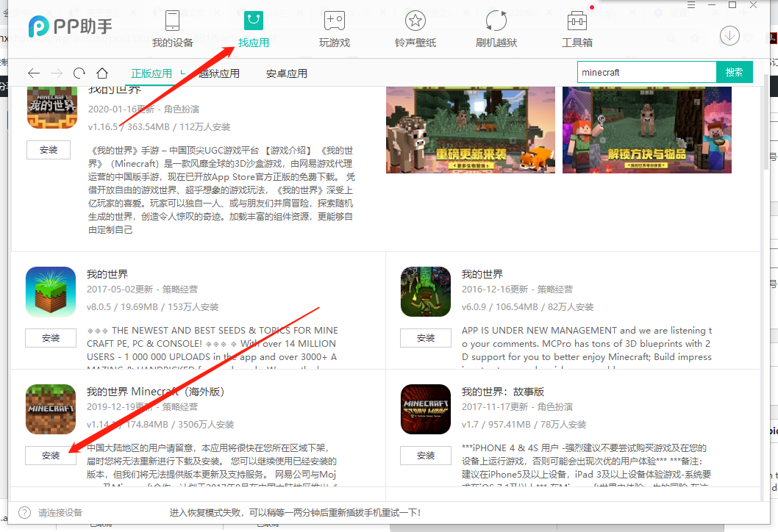Click the 2016-12-16更新 - 策略经营 line

(x=517, y=289)
